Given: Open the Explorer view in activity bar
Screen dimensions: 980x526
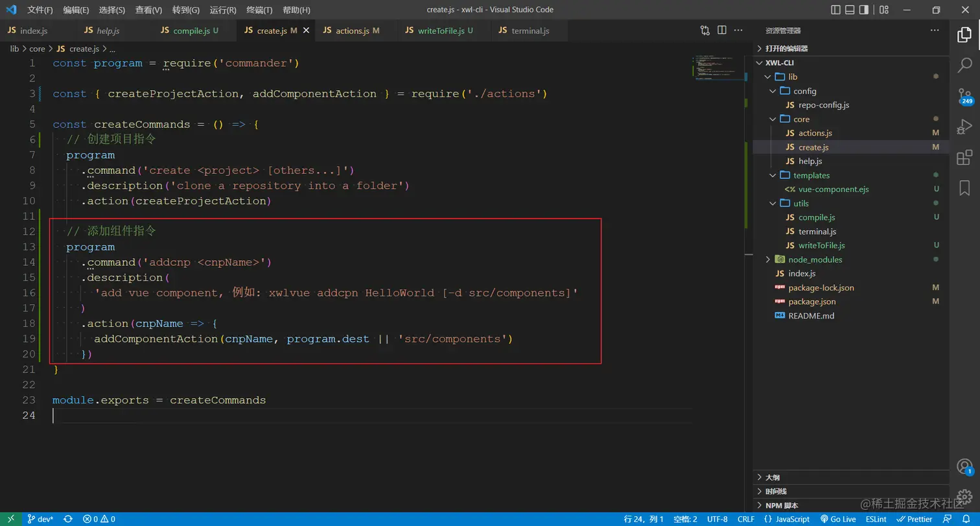Looking at the screenshot, I should coord(964,35).
